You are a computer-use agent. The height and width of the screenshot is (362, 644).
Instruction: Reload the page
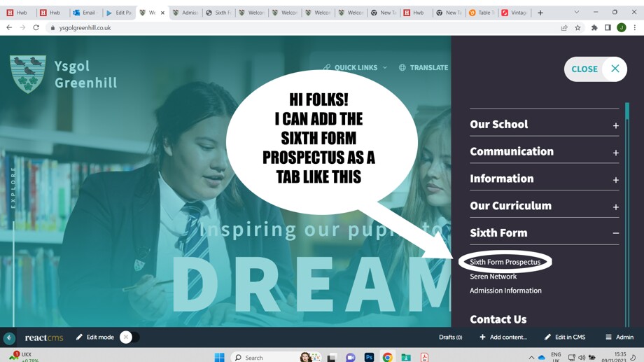36,28
